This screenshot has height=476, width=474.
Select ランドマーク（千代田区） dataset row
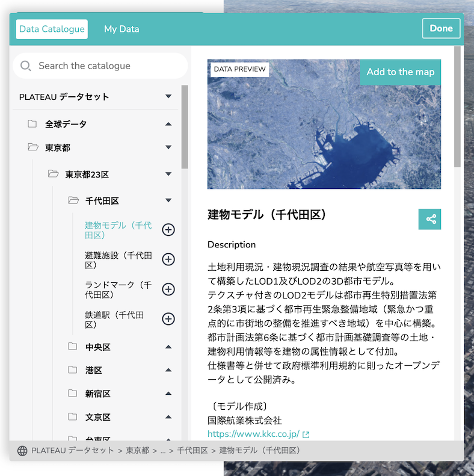click(118, 289)
